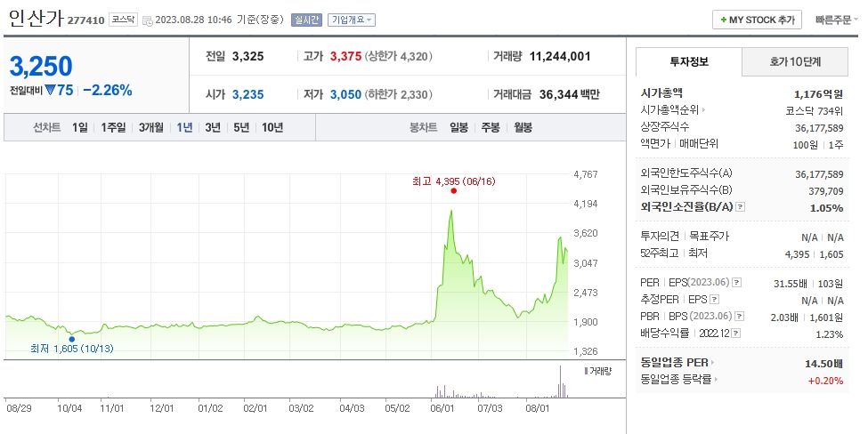Click the 인산가 stock name heading
The height and width of the screenshot is (434, 868).
point(37,19)
